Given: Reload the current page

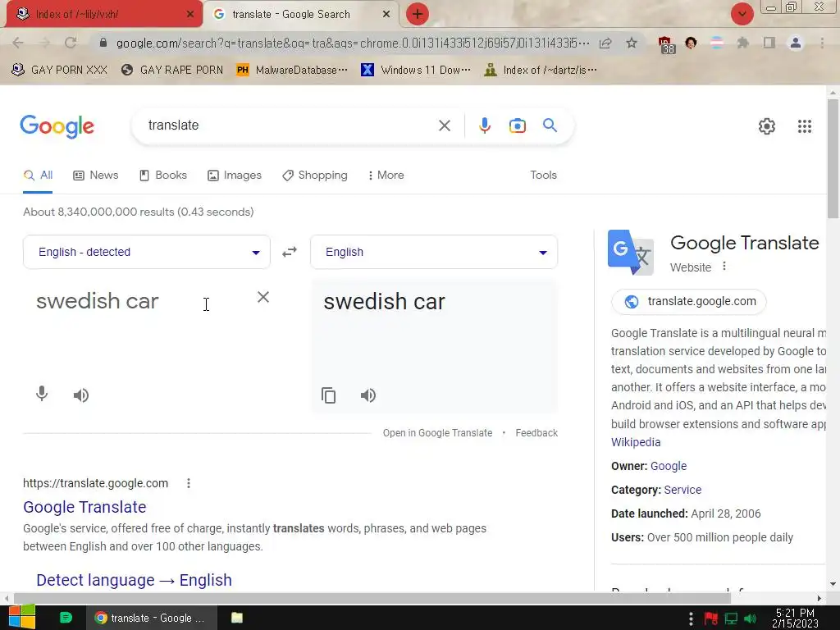Looking at the screenshot, I should click(x=71, y=43).
